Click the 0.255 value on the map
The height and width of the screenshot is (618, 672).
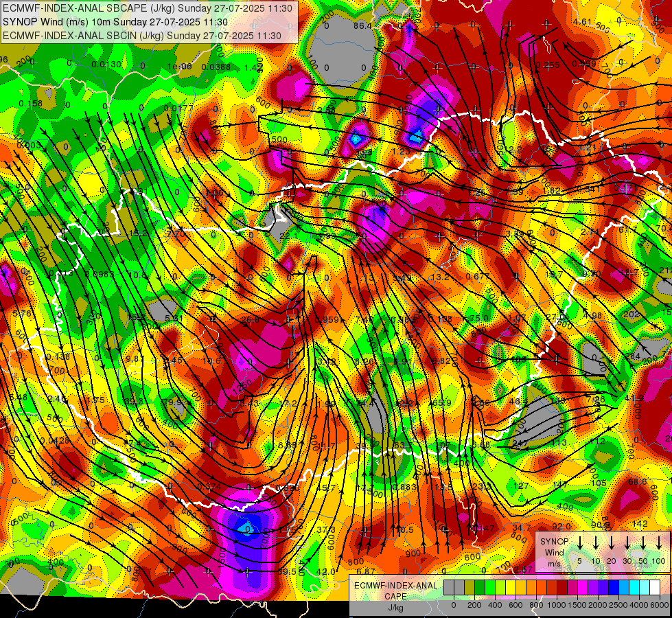click(x=548, y=65)
